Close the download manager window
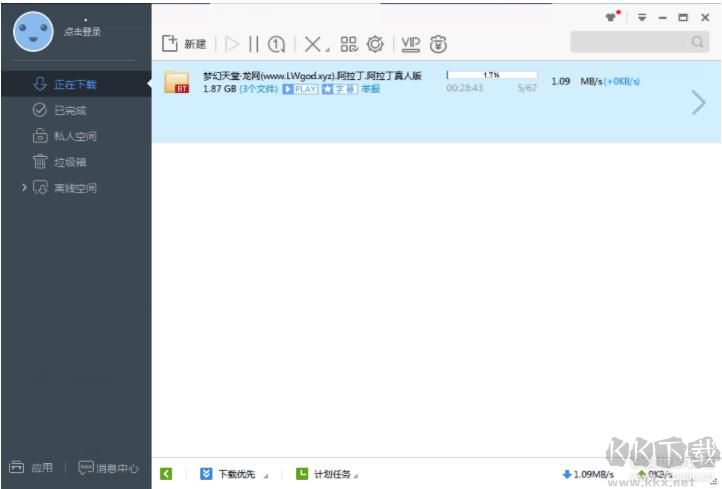Viewport: 722px width, 489px height. pos(705,17)
